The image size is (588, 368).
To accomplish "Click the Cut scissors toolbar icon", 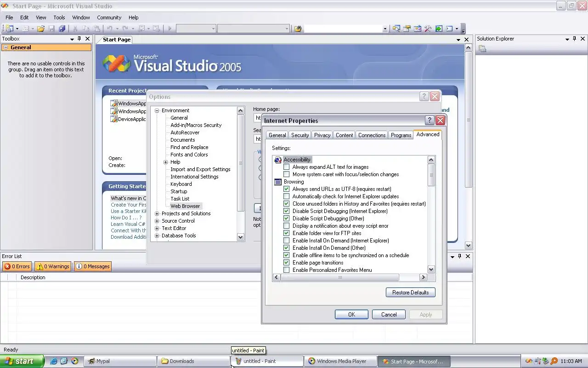I will point(75,29).
